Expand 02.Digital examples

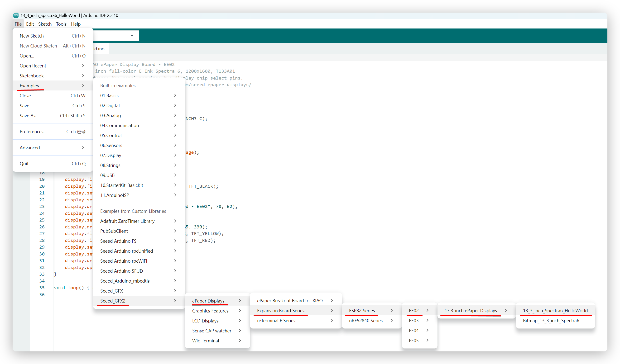[139, 105]
